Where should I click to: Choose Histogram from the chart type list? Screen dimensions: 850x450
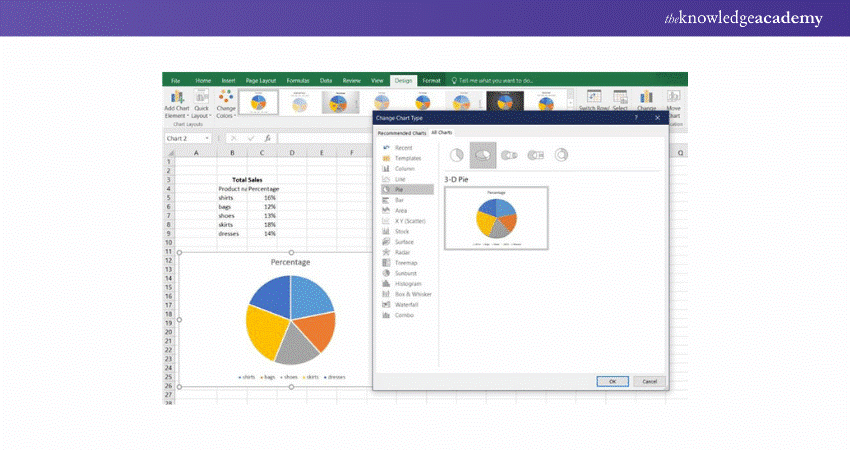tap(403, 283)
